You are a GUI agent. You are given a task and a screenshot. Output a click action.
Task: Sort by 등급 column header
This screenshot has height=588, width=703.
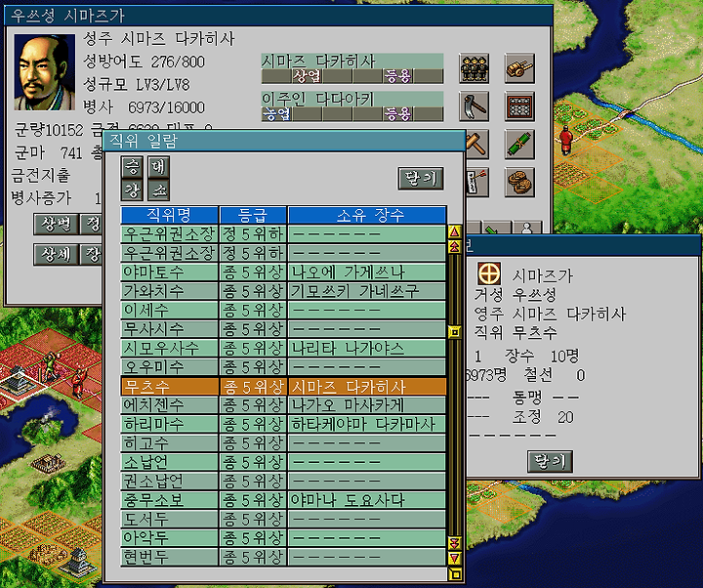click(x=253, y=215)
